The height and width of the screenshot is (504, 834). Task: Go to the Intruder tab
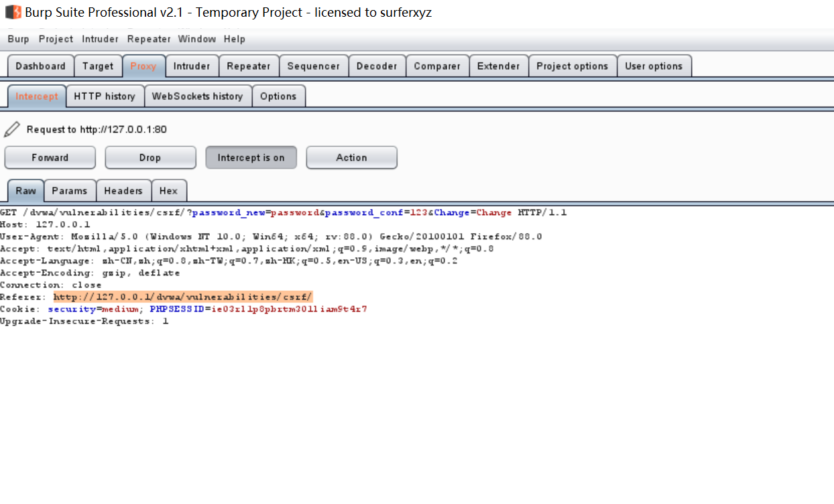pos(192,66)
